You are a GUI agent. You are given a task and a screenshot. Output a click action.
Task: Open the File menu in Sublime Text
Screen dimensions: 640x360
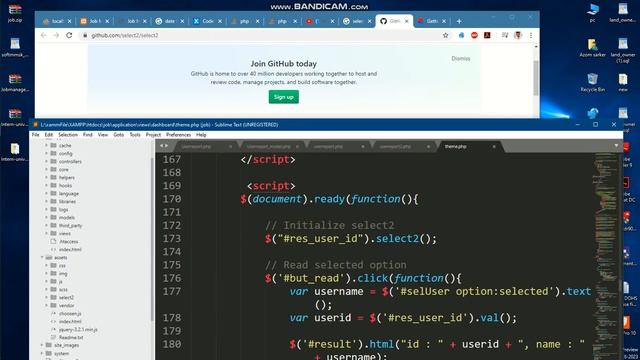tap(36, 135)
